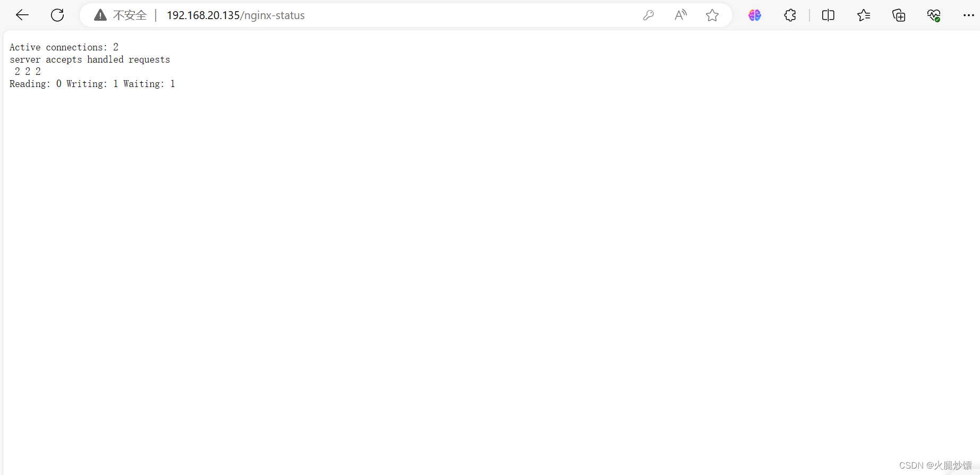Click the '2 2 2' counters line
The height and width of the screenshot is (475, 980).
pos(28,72)
